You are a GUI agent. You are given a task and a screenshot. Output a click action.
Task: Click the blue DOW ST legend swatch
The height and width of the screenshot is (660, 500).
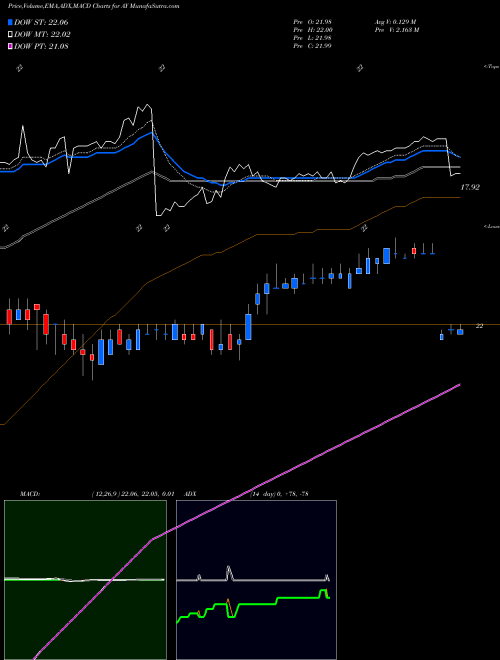(x=11, y=23)
